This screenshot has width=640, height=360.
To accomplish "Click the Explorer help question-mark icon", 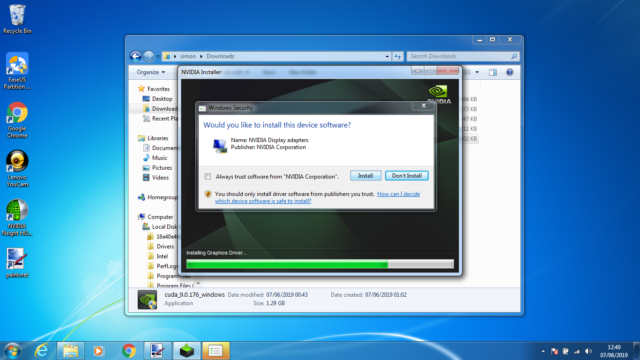I will [x=509, y=72].
